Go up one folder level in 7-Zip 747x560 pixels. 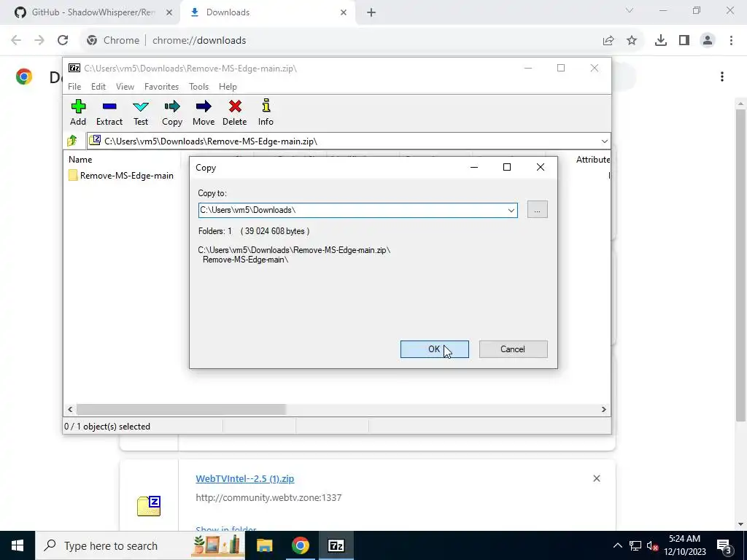[x=72, y=141]
